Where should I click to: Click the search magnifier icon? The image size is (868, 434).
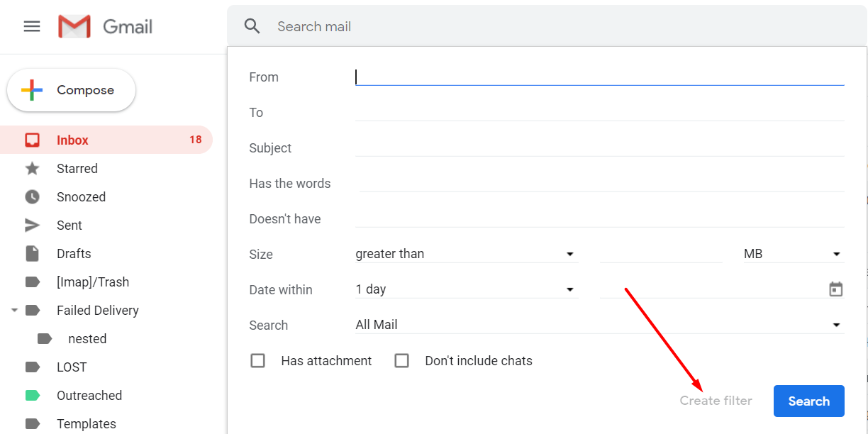pyautogui.click(x=252, y=26)
